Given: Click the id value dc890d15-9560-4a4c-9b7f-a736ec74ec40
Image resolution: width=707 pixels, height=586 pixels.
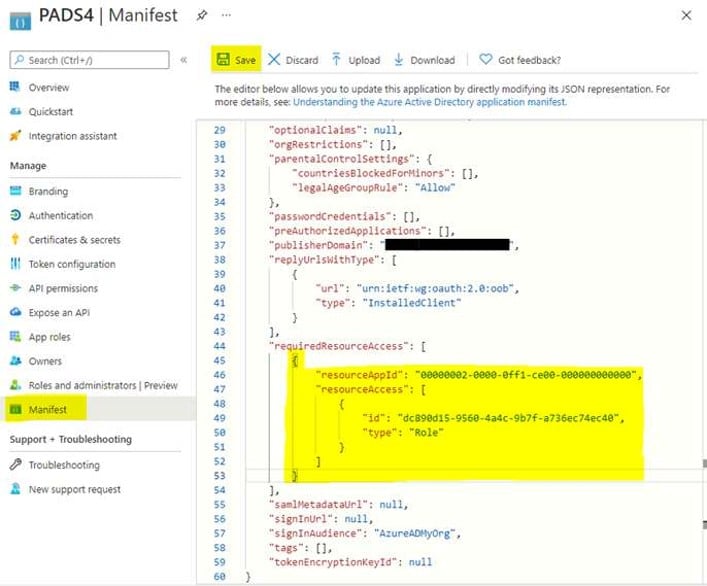Looking at the screenshot, I should click(508, 418).
